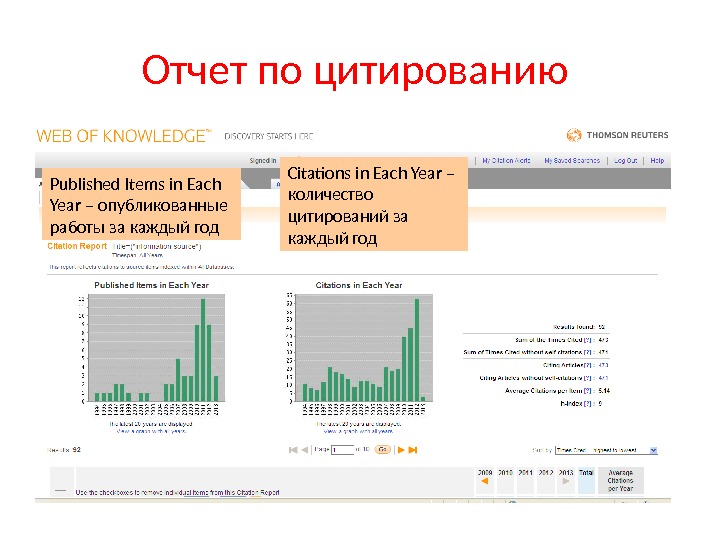720x540 pixels.
Task: Click the Discovery Starts Here tagline
Action: 269,136
